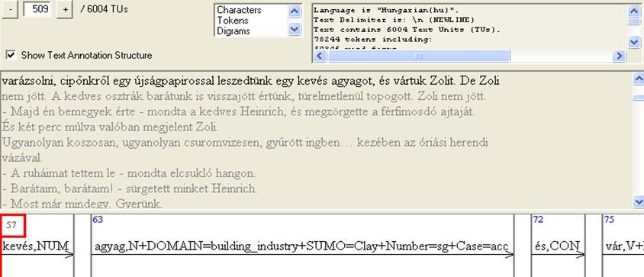The height and width of the screenshot is (277, 644).
Task: Click up arrow of Characters list scrollbar
Action: 294,11
